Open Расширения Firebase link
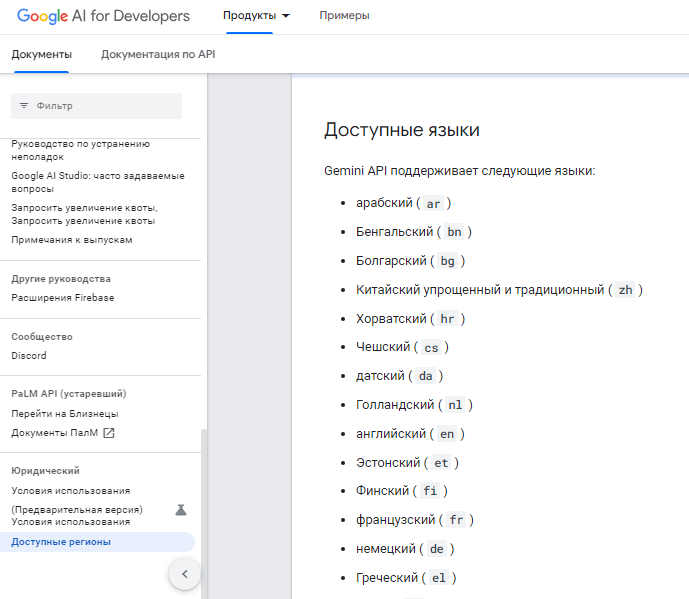The image size is (689, 599). (62, 298)
